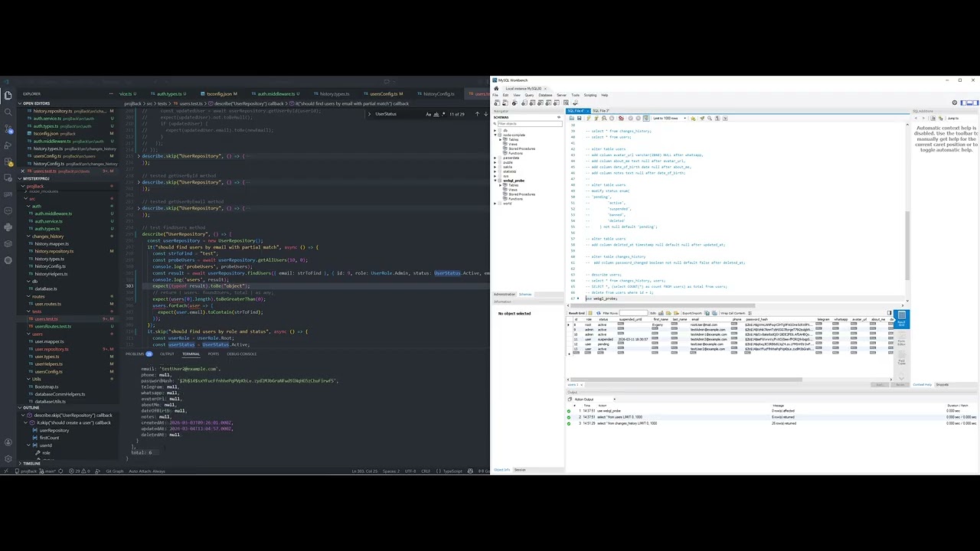Click the Field Types side button in results
The height and width of the screenshot is (551, 980).
point(901,359)
